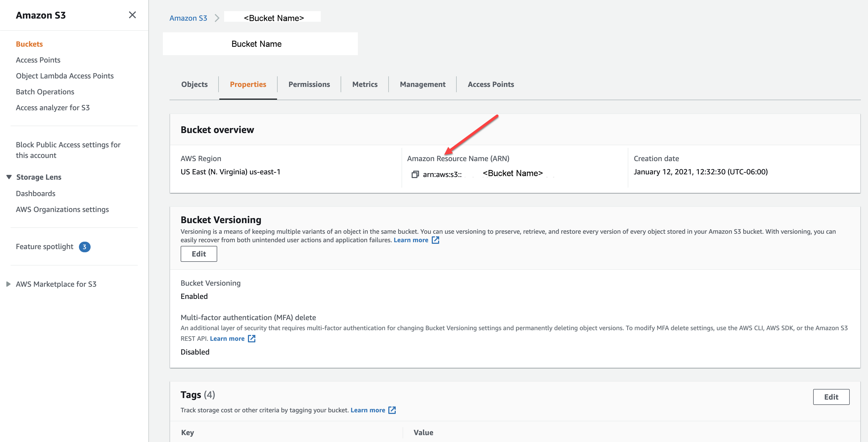Expand AWS Marketplace for S3
868x442 pixels.
point(8,284)
